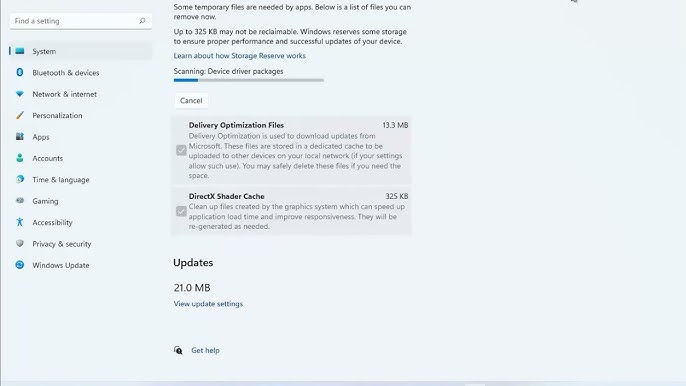This screenshot has width=686, height=386.
Task: Open Learn about how Storage Reserve works
Action: coord(240,56)
